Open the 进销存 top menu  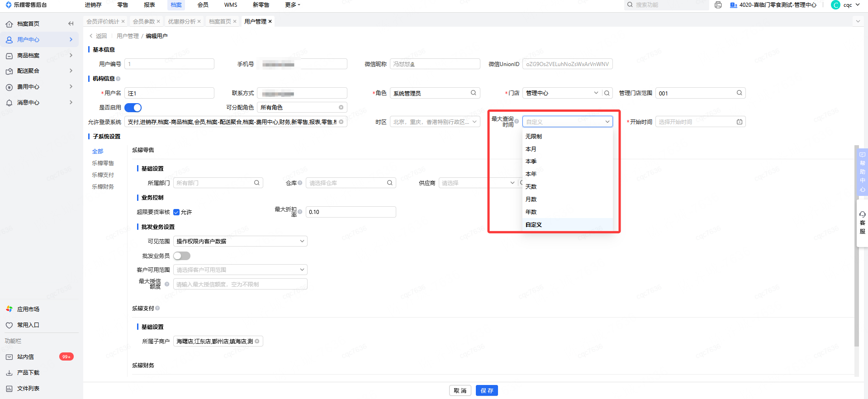[x=93, y=5]
